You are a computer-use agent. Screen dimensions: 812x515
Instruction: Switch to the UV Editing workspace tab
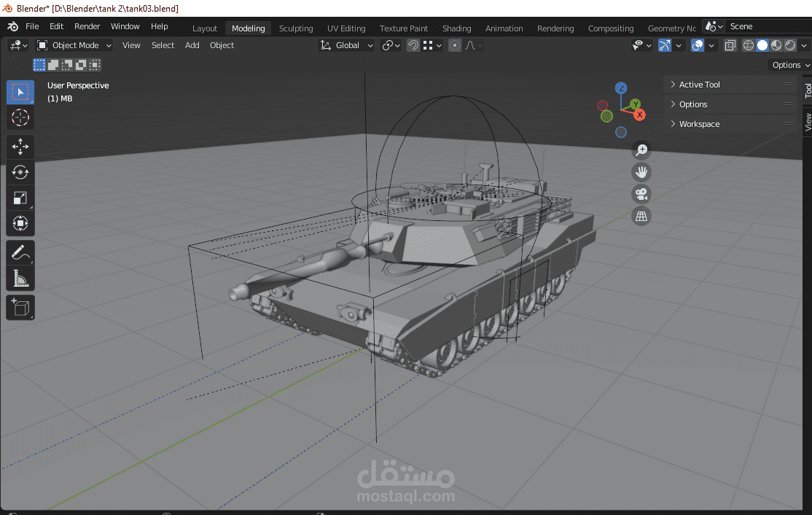tap(346, 28)
